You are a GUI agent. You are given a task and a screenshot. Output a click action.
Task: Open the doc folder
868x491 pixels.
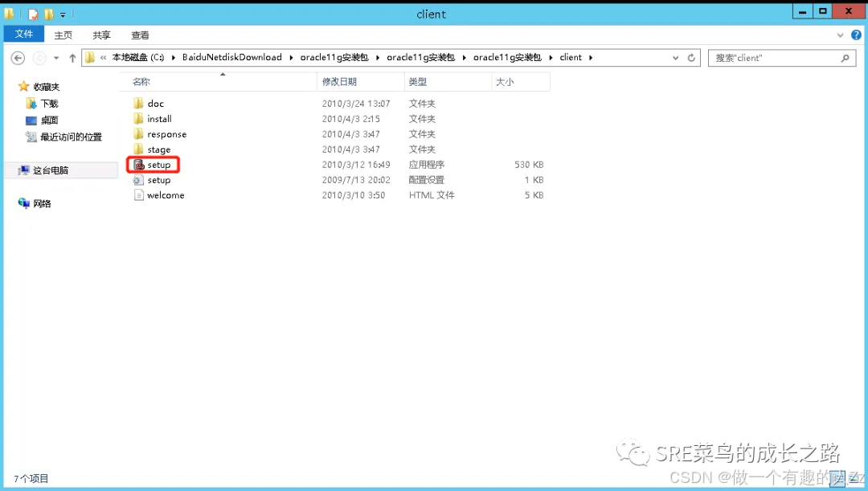[154, 103]
